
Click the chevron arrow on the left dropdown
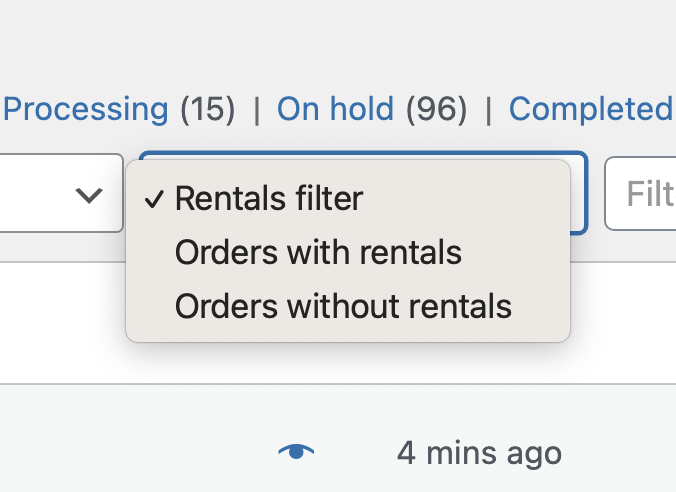(x=90, y=194)
